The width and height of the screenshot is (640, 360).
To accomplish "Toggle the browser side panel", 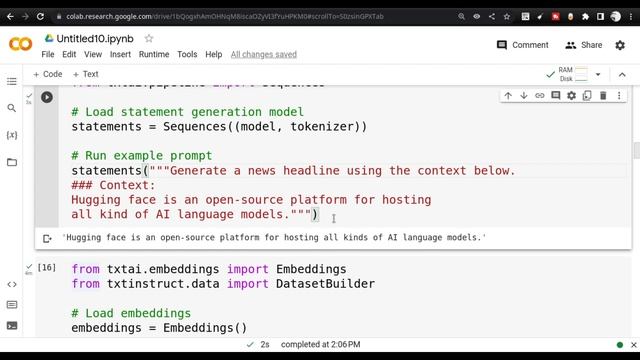I will click(x=600, y=16).
